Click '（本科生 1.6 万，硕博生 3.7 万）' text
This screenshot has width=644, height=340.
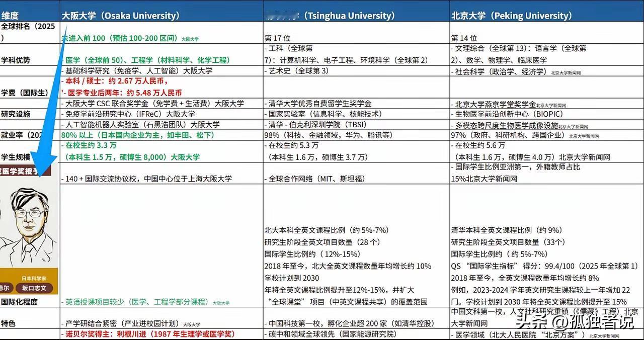pyautogui.click(x=317, y=157)
